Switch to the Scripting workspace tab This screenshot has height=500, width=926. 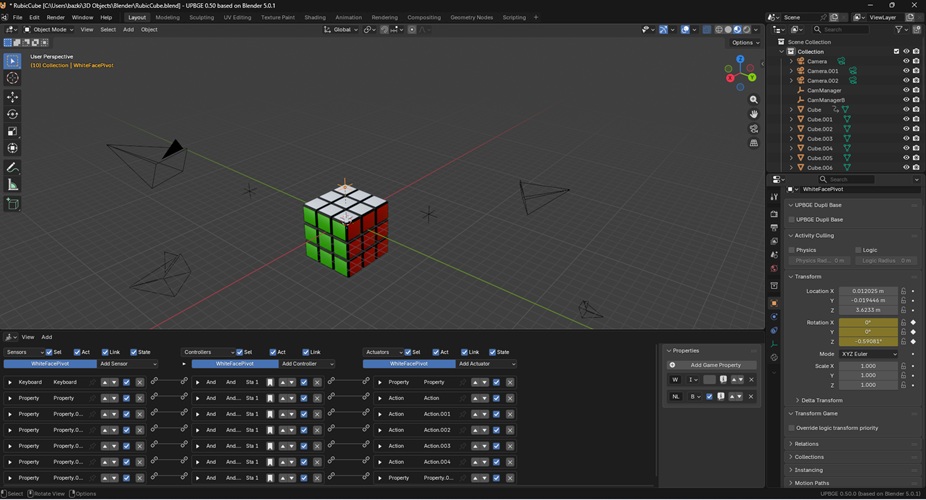[x=514, y=18]
